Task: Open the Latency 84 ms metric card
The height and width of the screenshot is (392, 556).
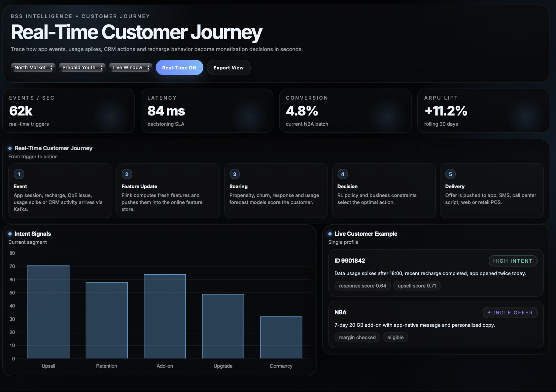Action: pos(207,111)
